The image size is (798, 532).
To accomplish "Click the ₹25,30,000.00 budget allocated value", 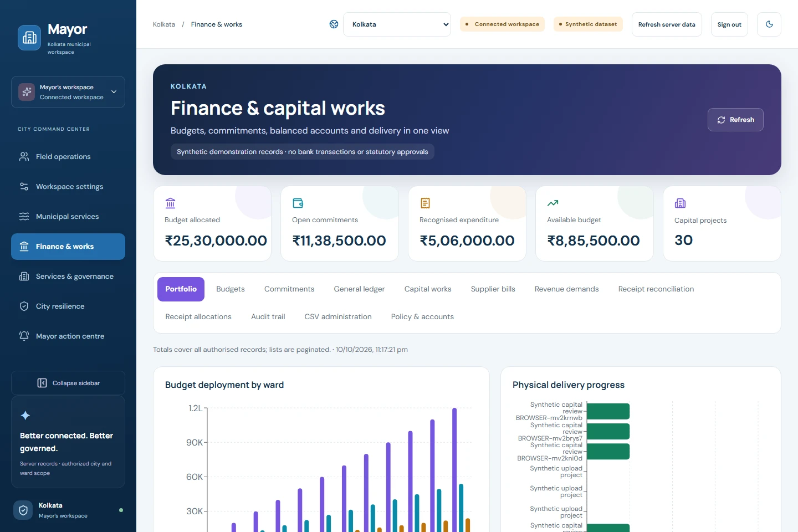I will 216,241.
